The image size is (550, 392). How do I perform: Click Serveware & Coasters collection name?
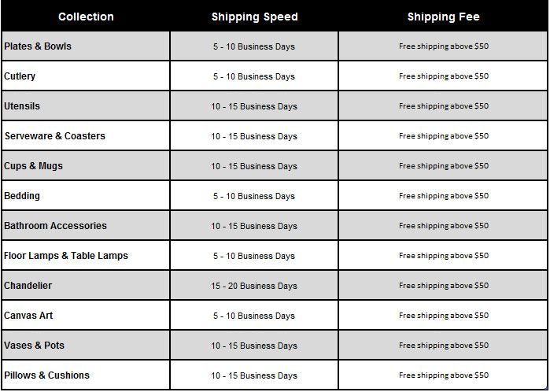pos(55,136)
